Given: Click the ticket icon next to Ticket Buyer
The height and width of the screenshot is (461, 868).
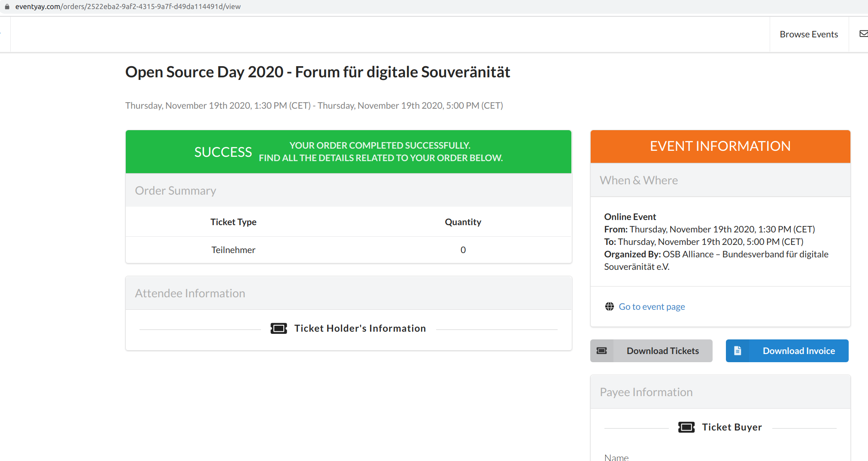Looking at the screenshot, I should 686,427.
